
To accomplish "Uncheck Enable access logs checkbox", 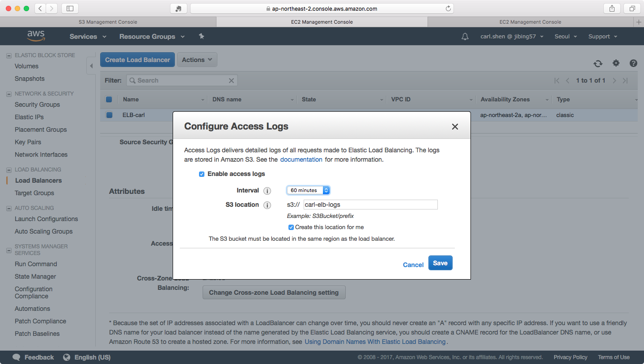I will point(202,174).
